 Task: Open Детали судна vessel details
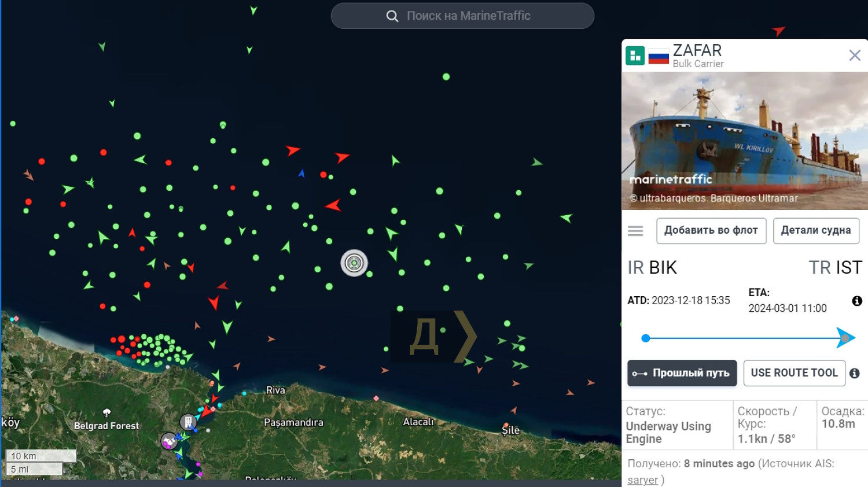coord(815,231)
